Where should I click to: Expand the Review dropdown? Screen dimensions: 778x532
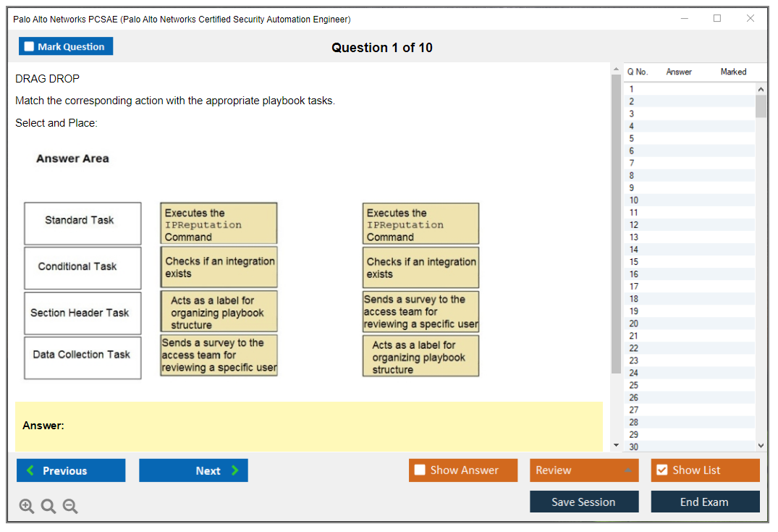pos(627,470)
